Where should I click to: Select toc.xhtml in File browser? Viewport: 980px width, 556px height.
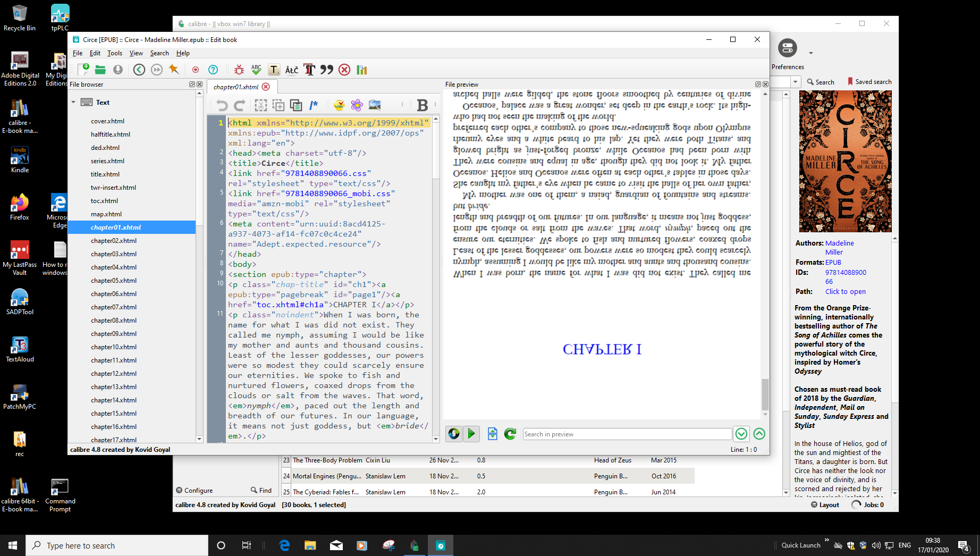click(104, 201)
